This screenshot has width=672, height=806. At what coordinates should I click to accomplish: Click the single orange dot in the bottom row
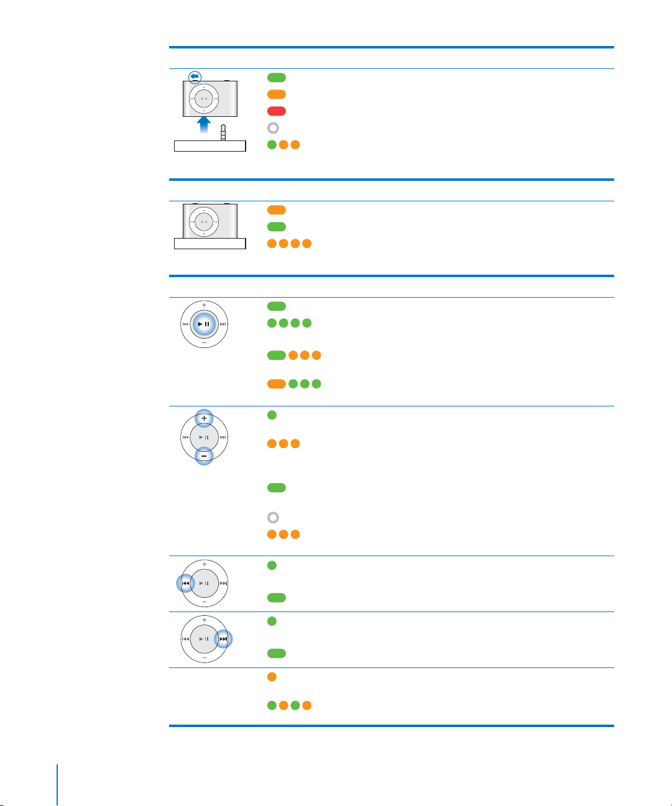tap(272, 677)
